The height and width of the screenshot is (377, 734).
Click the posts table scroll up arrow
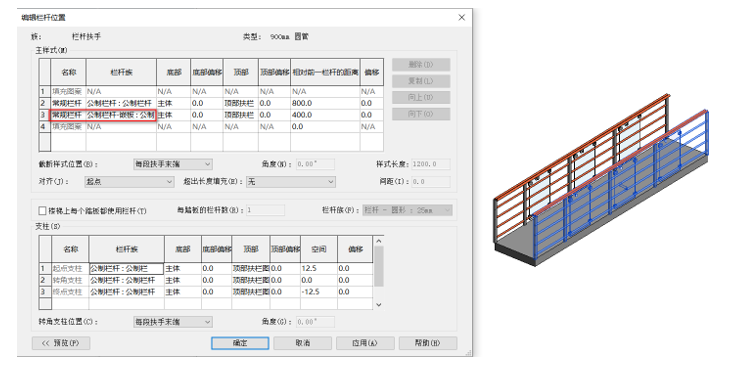pyautogui.click(x=379, y=241)
